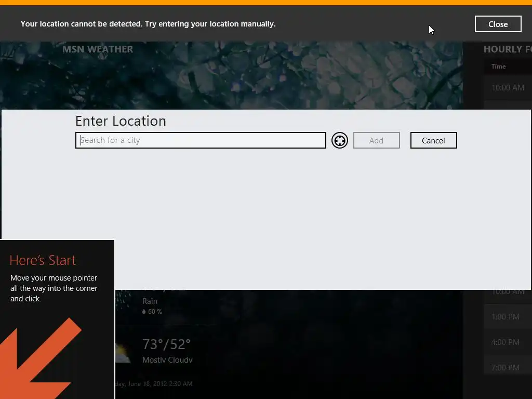Click the location cannot be detected message
The height and width of the screenshot is (399, 532).
pyautogui.click(x=148, y=24)
